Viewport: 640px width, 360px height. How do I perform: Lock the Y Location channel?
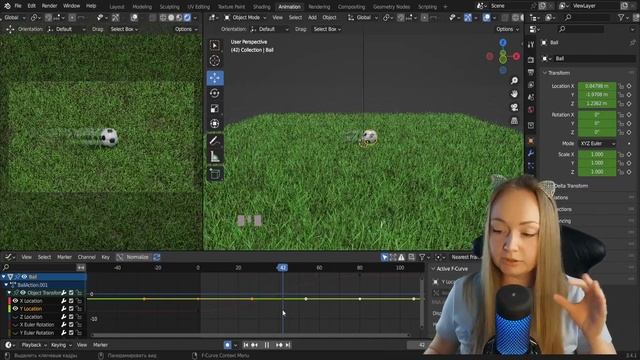[79, 309]
